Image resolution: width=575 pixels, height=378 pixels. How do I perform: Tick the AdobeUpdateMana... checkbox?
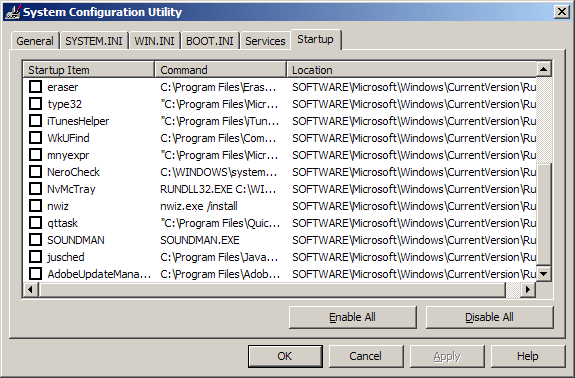pyautogui.click(x=36, y=274)
